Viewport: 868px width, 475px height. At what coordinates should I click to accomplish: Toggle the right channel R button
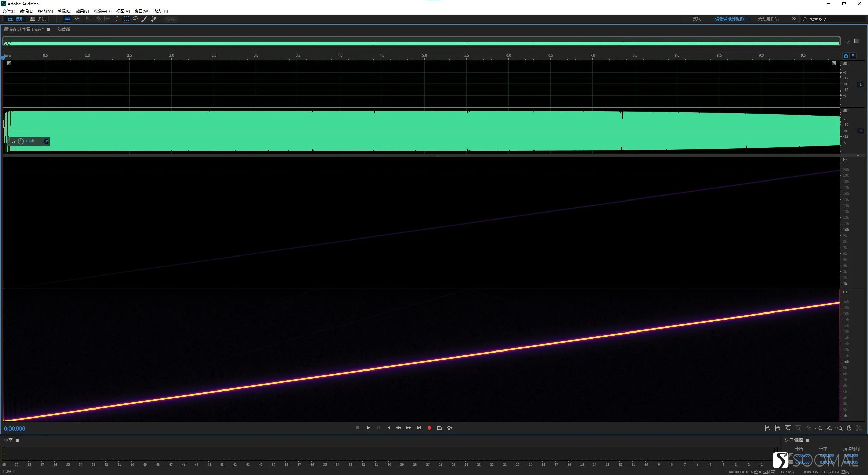[860, 131]
